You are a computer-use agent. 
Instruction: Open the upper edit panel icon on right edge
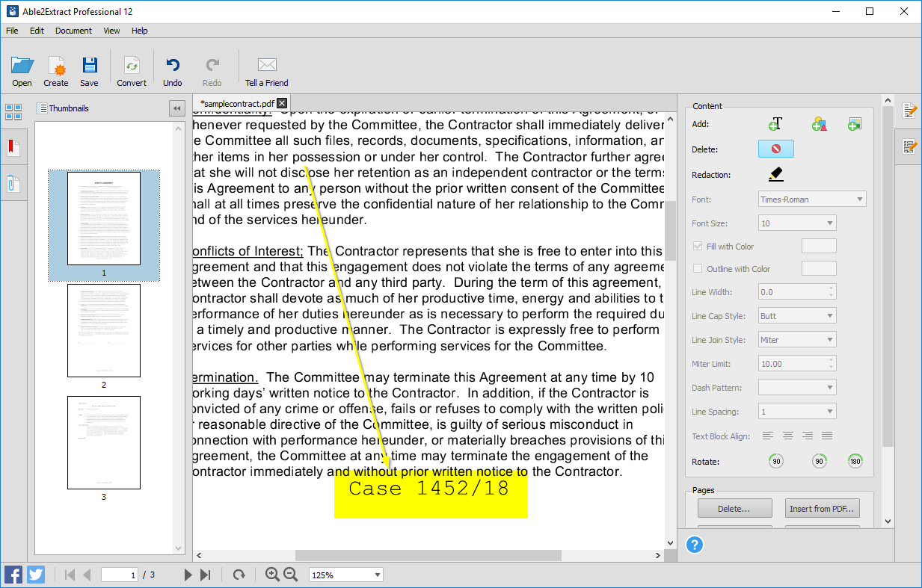(909, 111)
